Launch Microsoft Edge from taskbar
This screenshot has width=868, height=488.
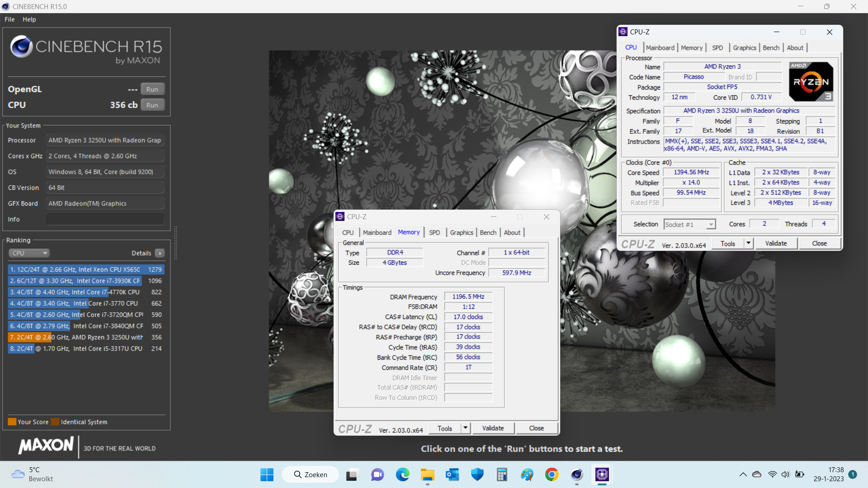pyautogui.click(x=402, y=475)
